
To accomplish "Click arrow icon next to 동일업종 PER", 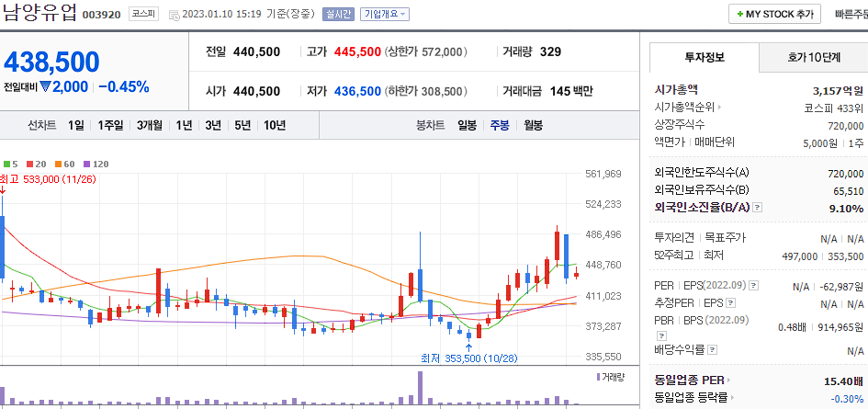I will point(728,381).
